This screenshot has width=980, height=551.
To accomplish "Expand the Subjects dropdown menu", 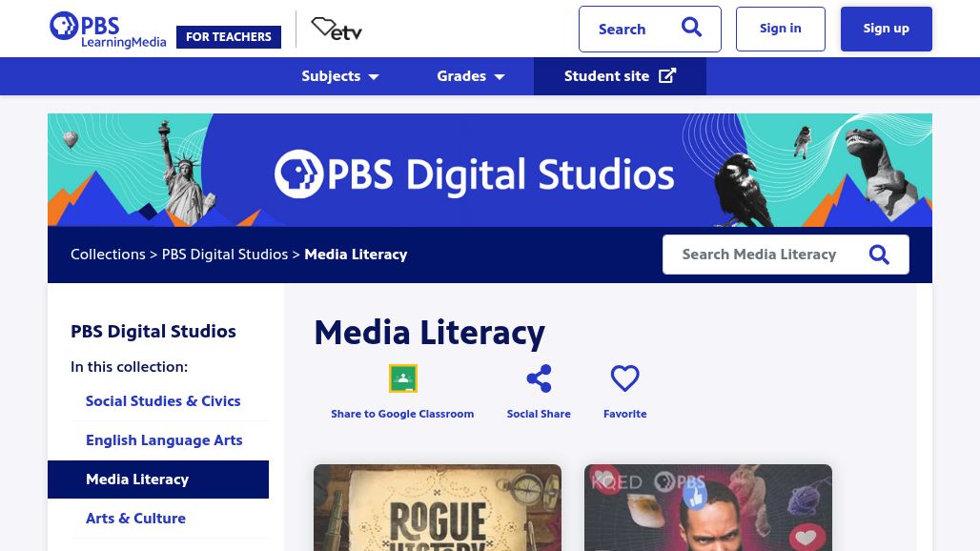I will [340, 76].
